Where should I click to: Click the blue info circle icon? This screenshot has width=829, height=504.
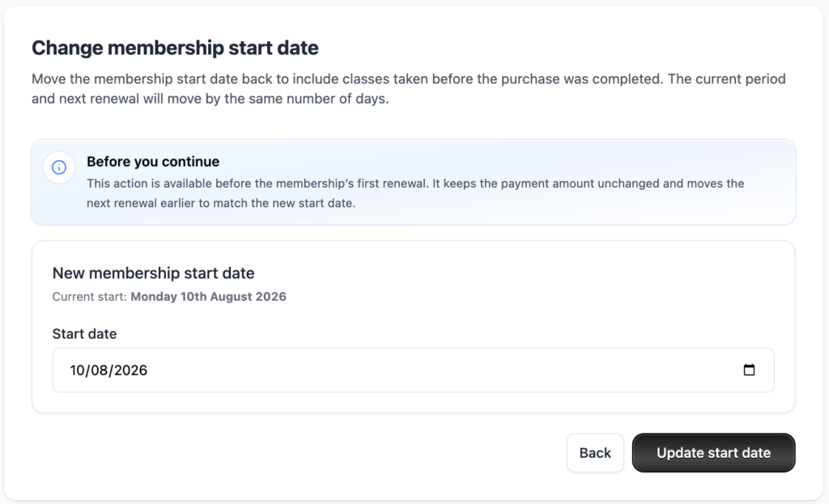pyautogui.click(x=58, y=167)
